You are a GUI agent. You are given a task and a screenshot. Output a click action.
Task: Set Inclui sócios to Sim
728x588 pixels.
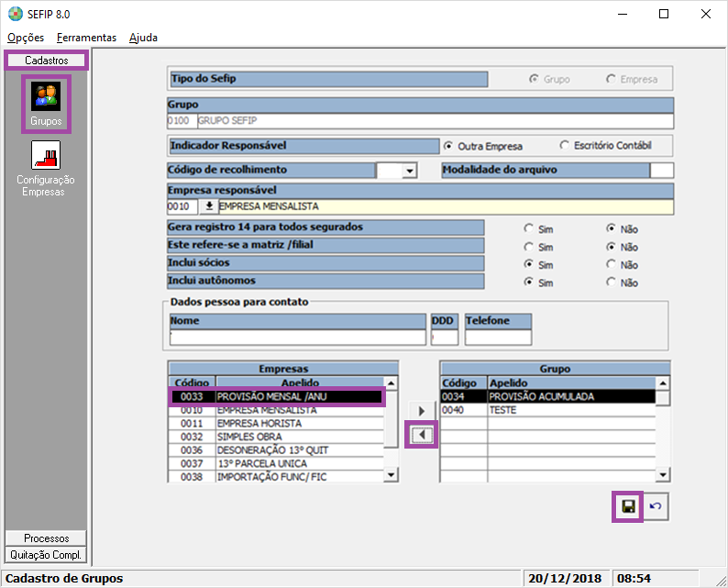[x=538, y=264]
